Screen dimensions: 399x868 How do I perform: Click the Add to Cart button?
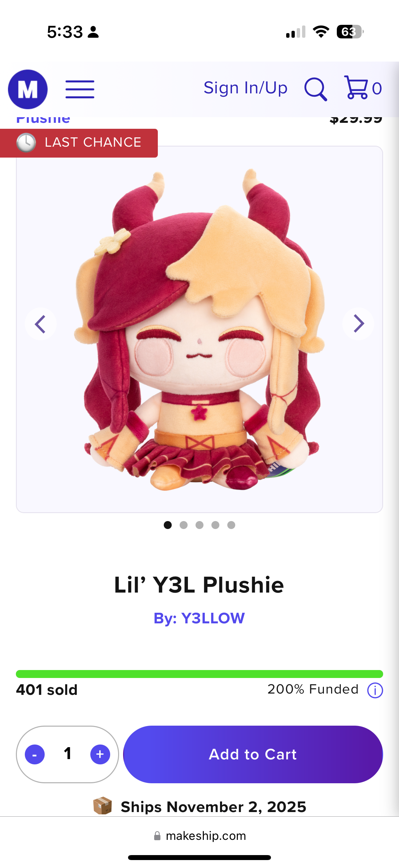pyautogui.click(x=253, y=754)
